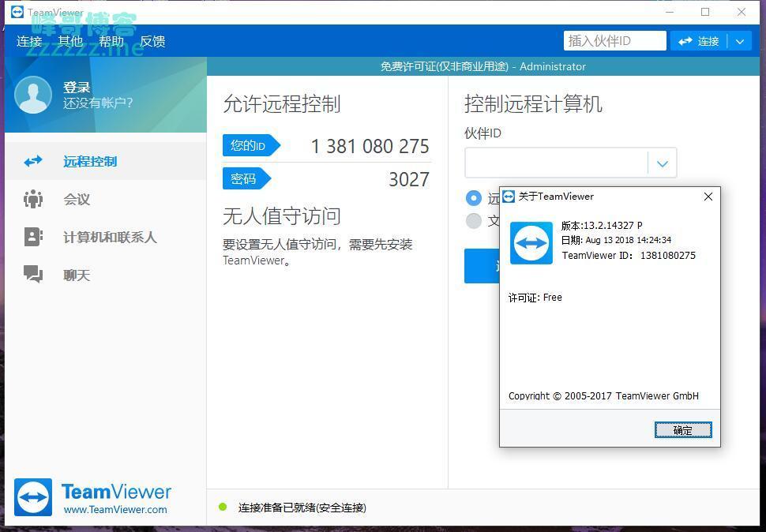Click the Chat bubbles icon in sidebar

coord(33,275)
